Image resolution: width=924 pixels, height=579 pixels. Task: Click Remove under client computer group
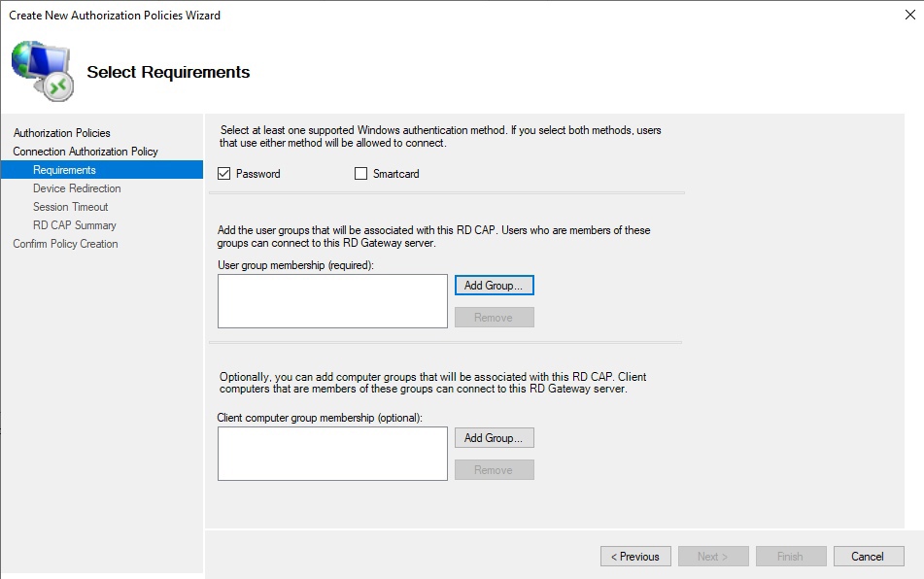pos(494,470)
